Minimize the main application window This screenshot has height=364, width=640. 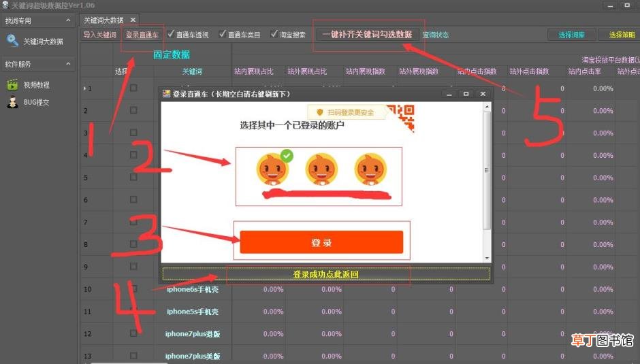[x=610, y=5]
